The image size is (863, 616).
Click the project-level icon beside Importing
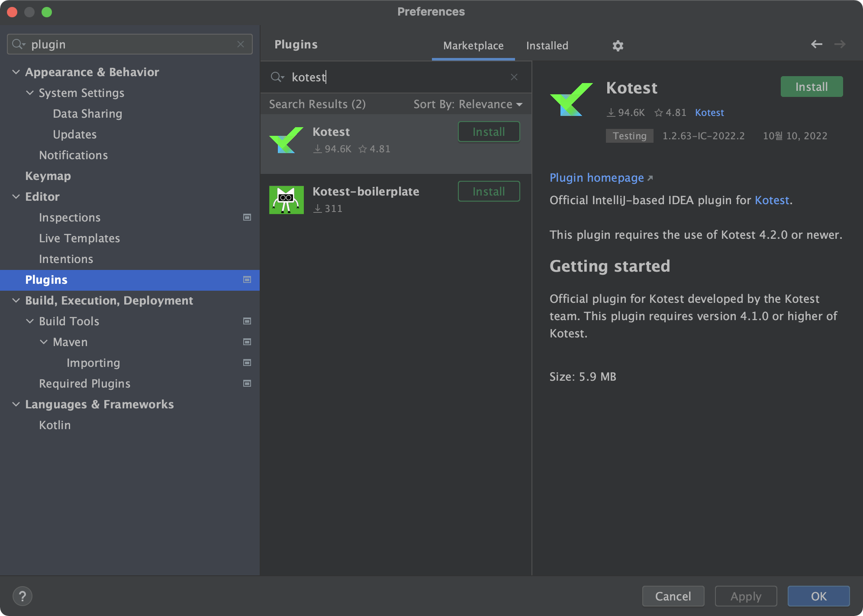[247, 363]
